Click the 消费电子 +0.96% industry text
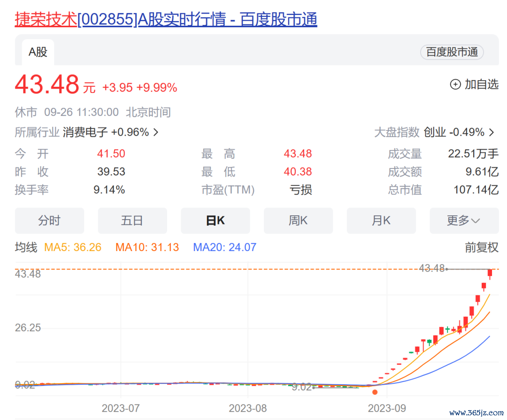 click(106, 132)
